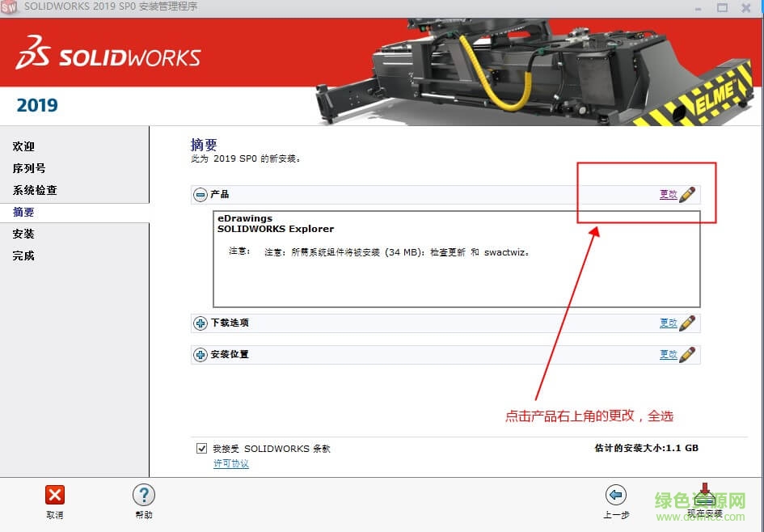The height and width of the screenshot is (532, 764).
Task: Click the 更改 link for 产品
Action: pos(668,195)
